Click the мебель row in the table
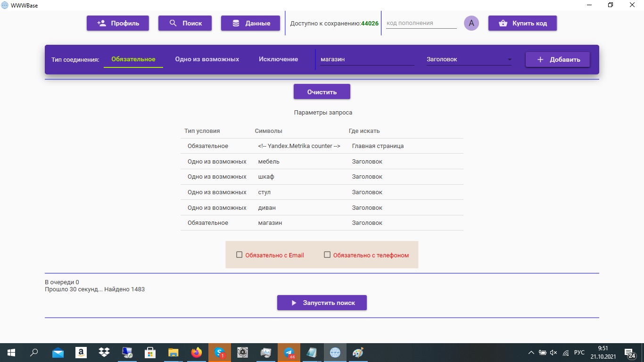 pyautogui.click(x=322, y=162)
